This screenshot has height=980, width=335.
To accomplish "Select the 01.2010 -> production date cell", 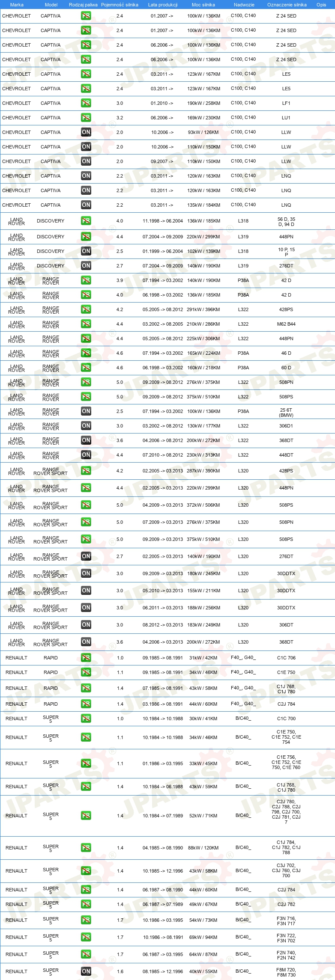I will click(x=162, y=103).
